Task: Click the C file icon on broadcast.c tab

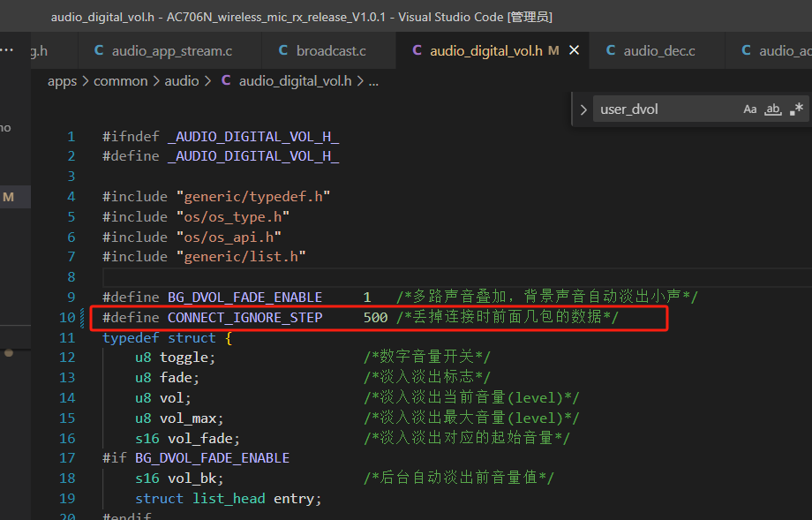Action: 283,50
